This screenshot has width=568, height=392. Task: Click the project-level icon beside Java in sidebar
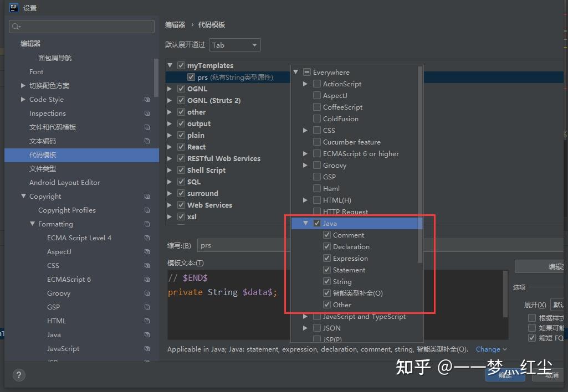coord(147,335)
